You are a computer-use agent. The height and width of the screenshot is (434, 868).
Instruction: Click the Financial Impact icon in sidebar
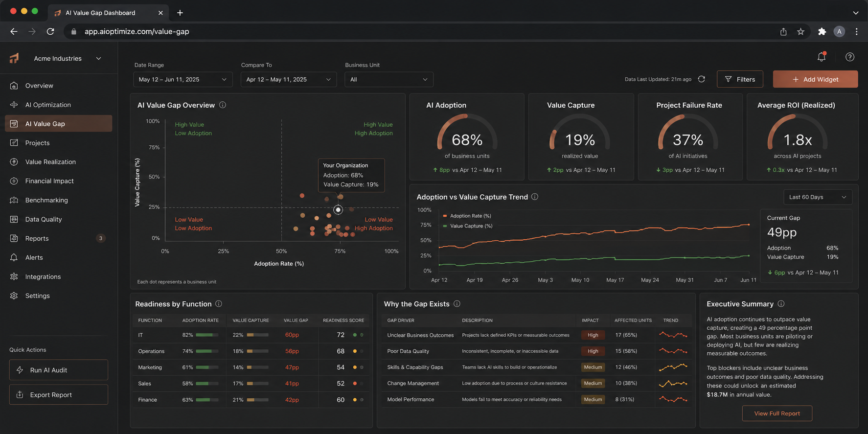[14, 181]
